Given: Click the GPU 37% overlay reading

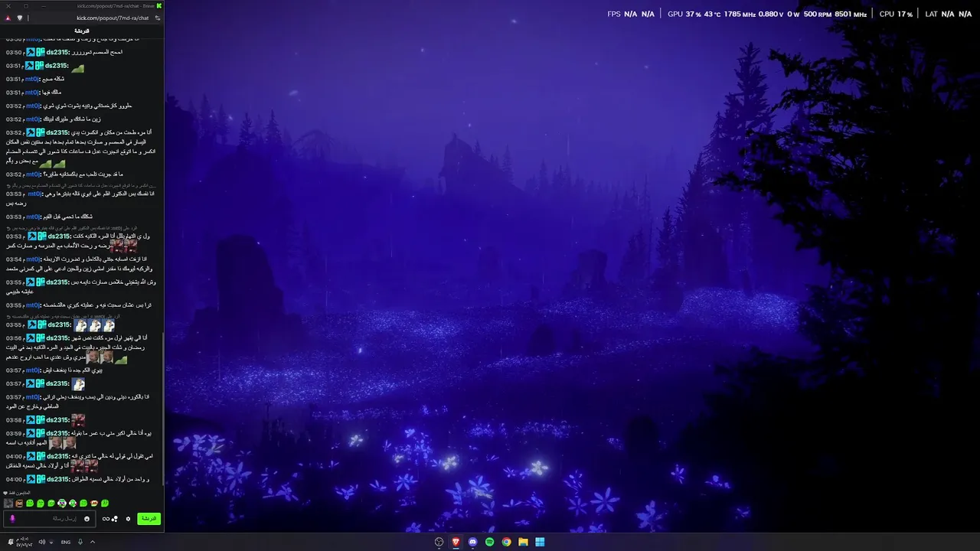Looking at the screenshot, I should click(684, 14).
